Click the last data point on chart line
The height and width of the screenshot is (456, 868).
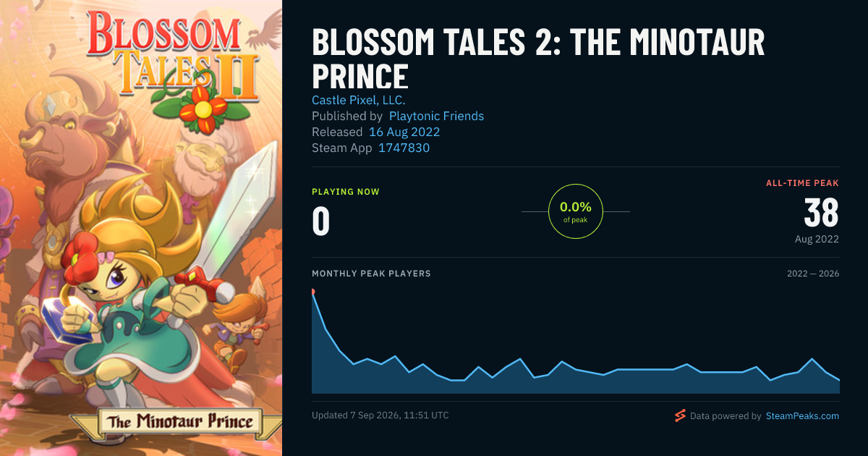839,380
